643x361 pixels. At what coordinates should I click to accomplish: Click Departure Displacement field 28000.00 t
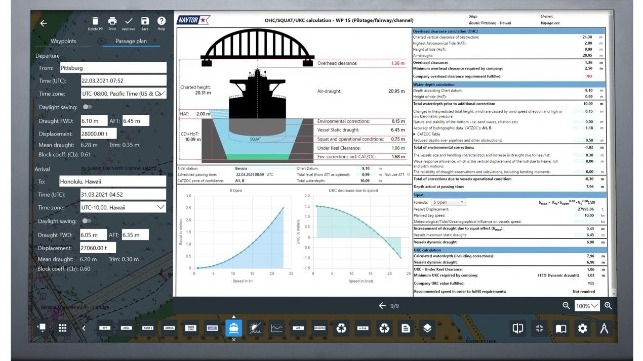click(98, 134)
